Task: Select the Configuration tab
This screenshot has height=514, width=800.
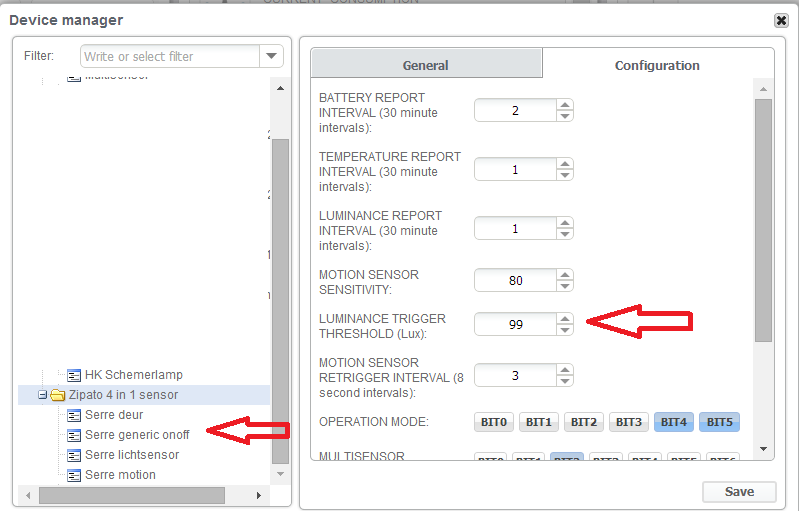Action: coord(657,65)
